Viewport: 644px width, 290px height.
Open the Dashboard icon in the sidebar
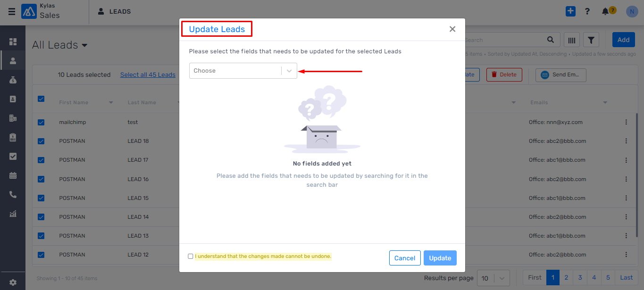click(13, 41)
